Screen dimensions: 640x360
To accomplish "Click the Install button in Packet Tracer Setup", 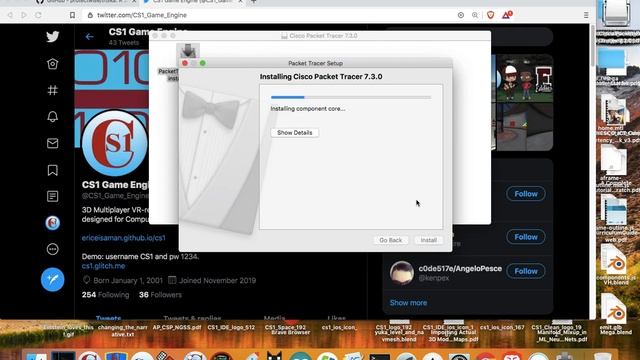I will pos(429,240).
